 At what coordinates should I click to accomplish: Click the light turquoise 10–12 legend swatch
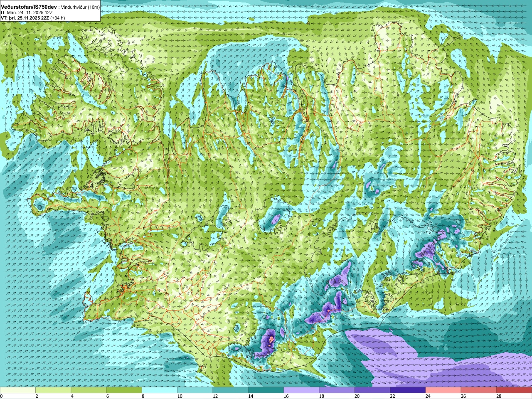(195, 390)
